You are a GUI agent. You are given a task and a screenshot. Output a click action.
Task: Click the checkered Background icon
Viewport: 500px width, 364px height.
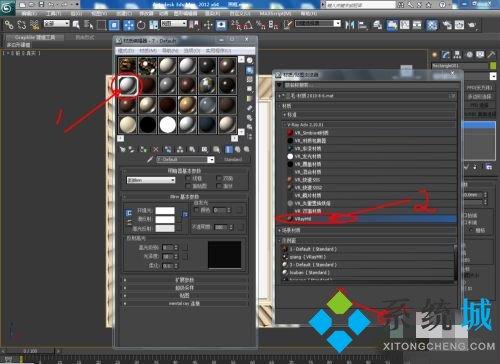250,80
